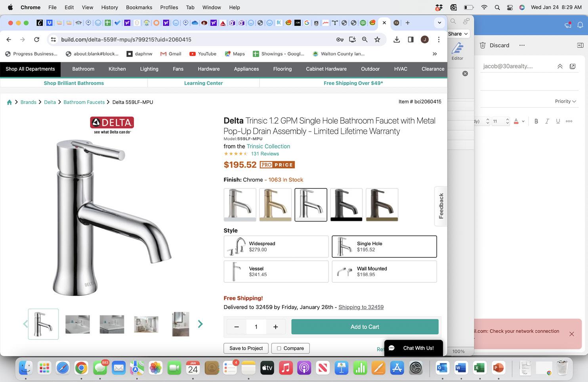Start Chat With Us
Viewport: 588px width, 382px height.
pos(414,348)
